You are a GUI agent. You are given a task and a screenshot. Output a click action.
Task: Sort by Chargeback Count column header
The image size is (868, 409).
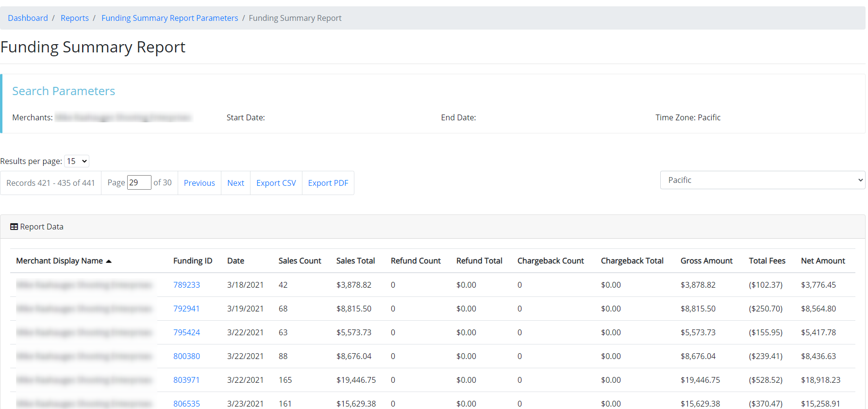coord(551,261)
